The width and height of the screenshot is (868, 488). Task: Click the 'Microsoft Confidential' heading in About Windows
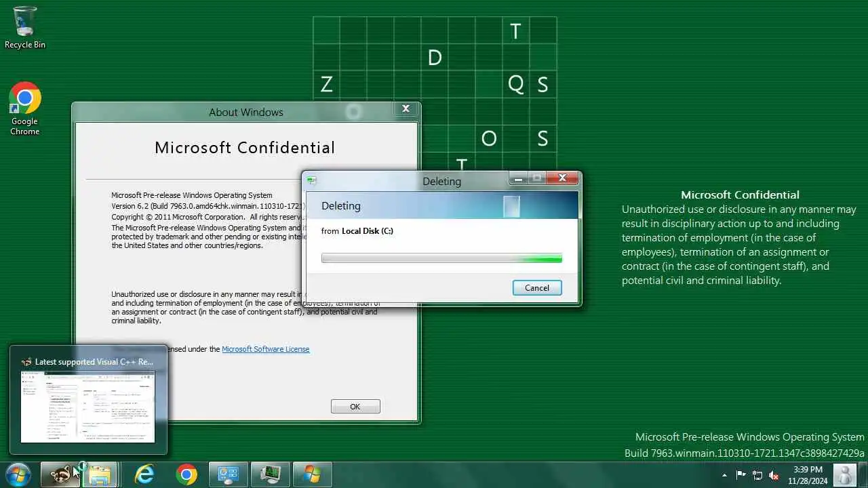pos(245,148)
